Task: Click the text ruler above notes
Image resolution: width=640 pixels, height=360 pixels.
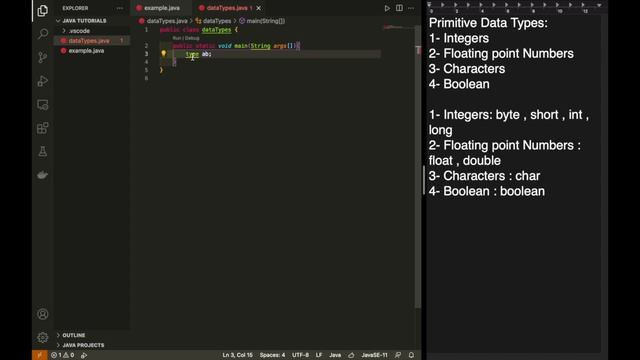Action: coord(514,7)
